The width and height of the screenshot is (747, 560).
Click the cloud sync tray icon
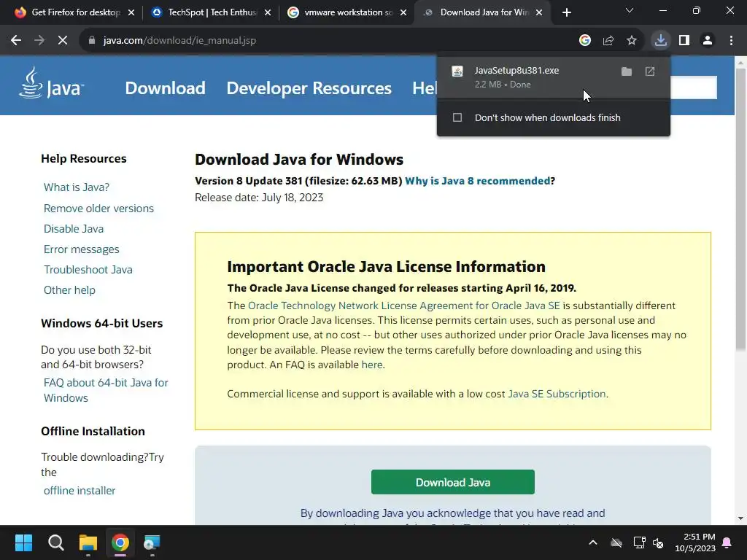coord(616,542)
